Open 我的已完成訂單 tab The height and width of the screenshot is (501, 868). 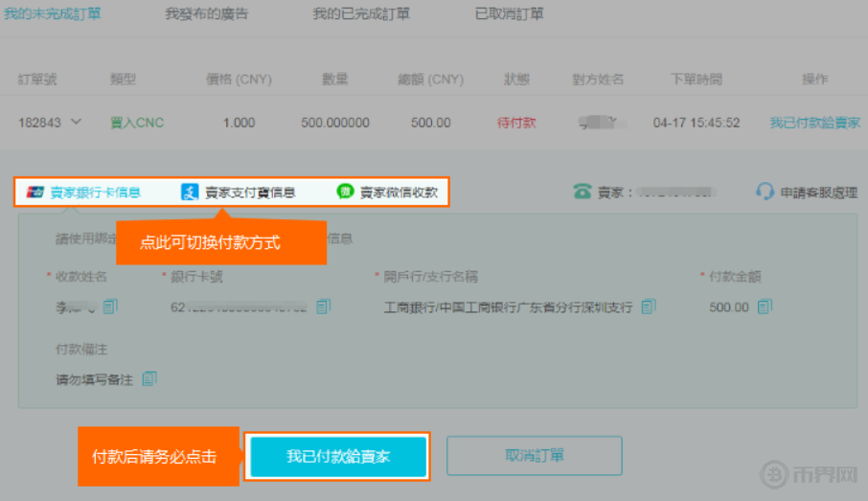(x=361, y=14)
